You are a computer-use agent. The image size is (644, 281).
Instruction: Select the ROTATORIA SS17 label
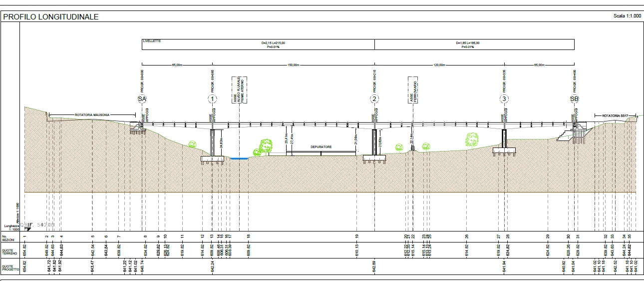[614, 115]
